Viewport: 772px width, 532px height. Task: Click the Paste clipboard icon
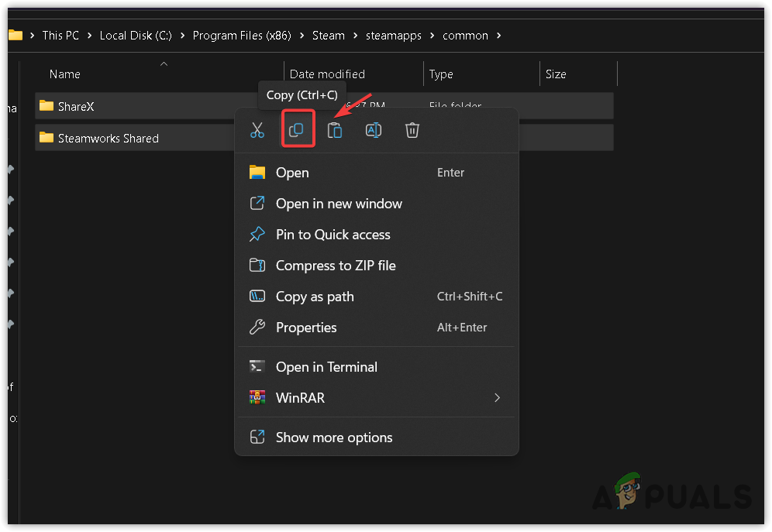[335, 130]
